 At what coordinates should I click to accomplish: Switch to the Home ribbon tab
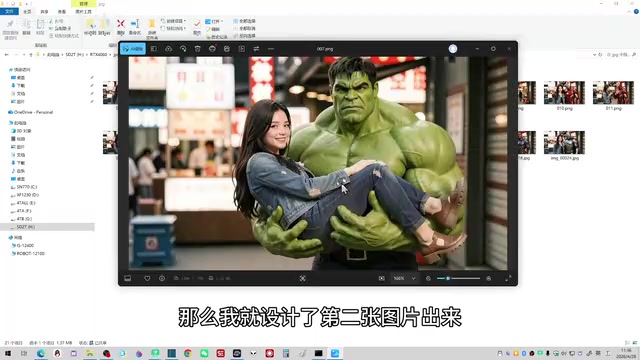27,11
